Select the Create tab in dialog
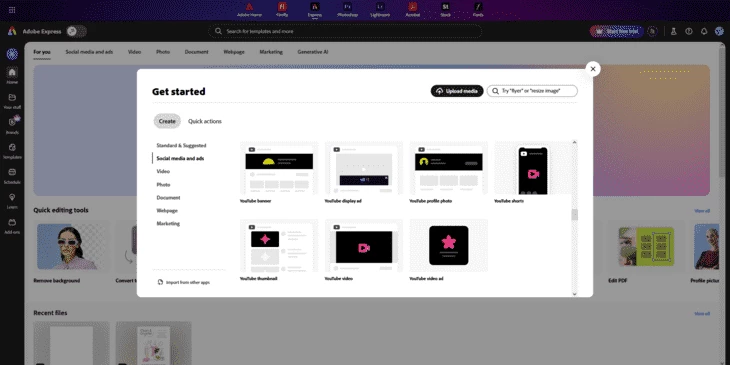730x365 pixels. 167,121
